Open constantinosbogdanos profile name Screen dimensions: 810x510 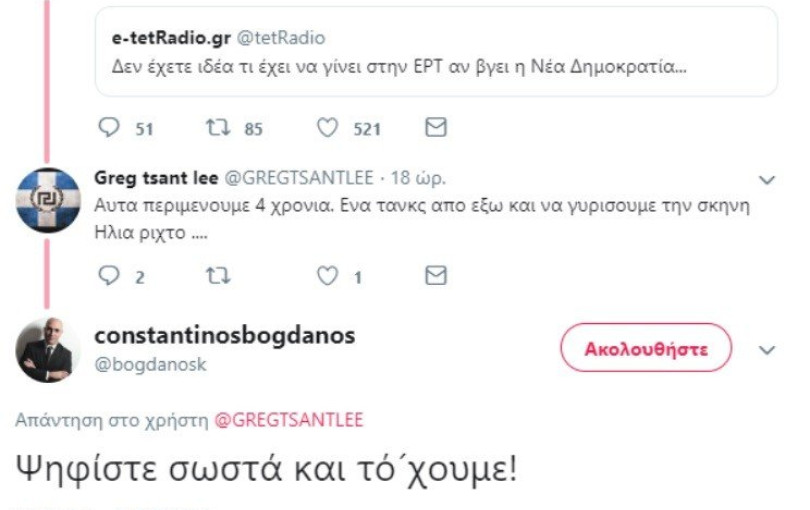pos(224,336)
